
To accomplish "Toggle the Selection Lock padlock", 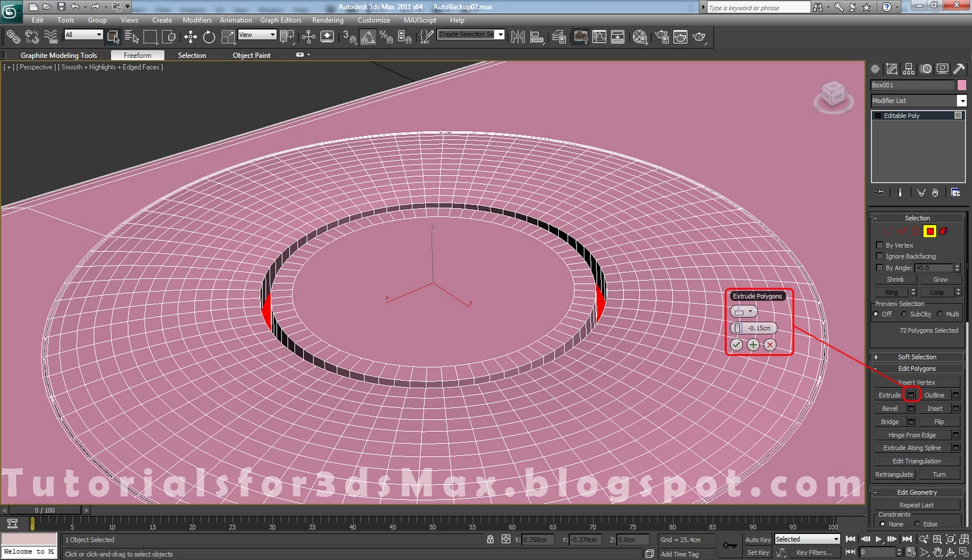I will [x=490, y=539].
